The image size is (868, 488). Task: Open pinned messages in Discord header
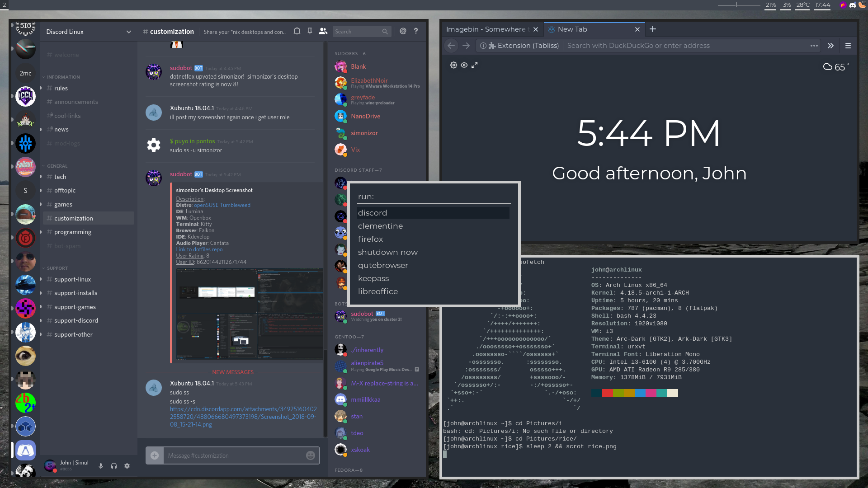coord(310,31)
